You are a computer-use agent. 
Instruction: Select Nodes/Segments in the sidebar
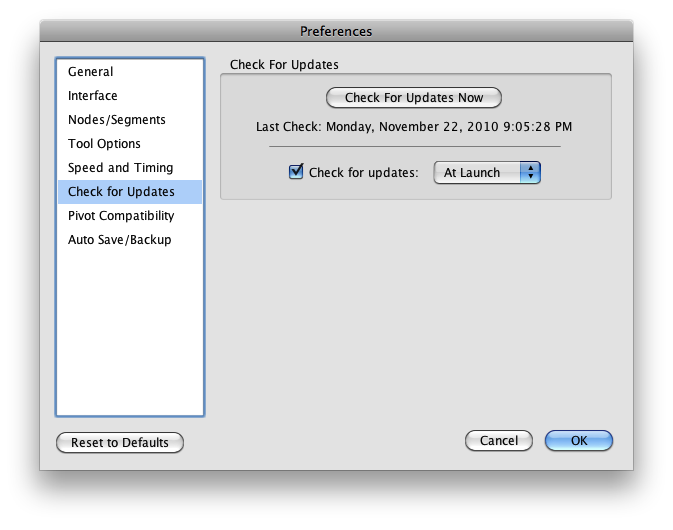pyautogui.click(x=130, y=120)
